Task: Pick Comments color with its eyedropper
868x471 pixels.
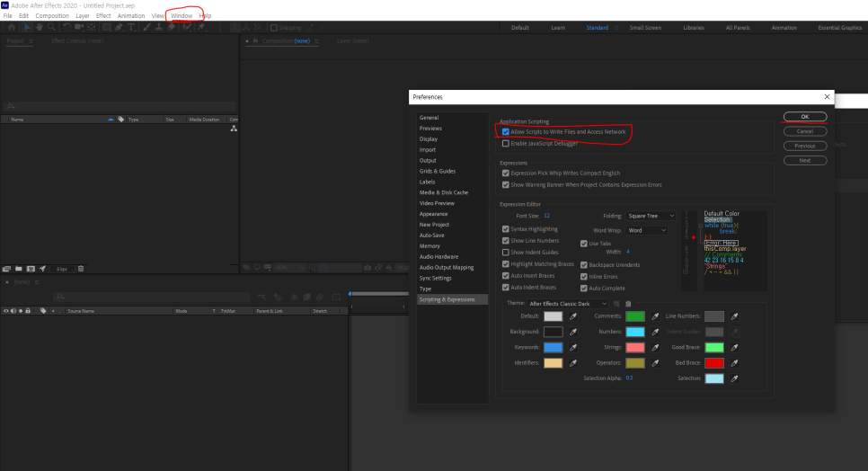Action: [x=655, y=316]
